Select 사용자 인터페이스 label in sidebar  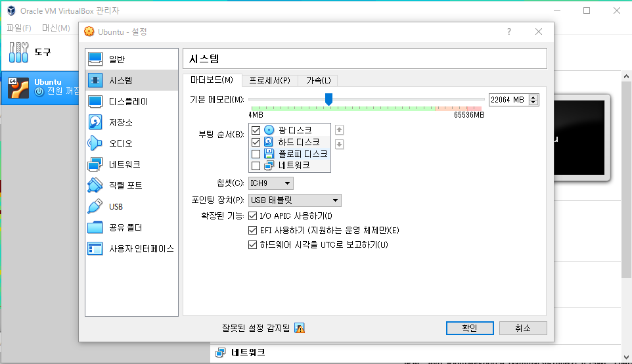tap(141, 248)
